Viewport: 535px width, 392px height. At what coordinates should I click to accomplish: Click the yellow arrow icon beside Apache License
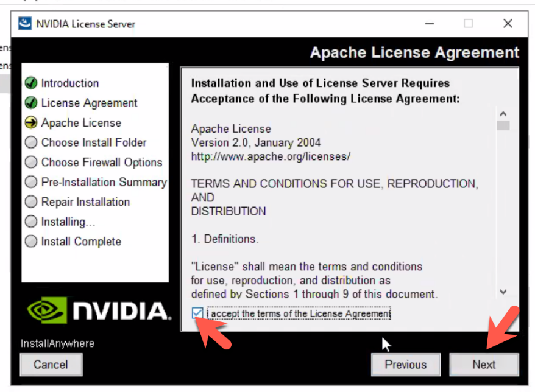coord(31,123)
